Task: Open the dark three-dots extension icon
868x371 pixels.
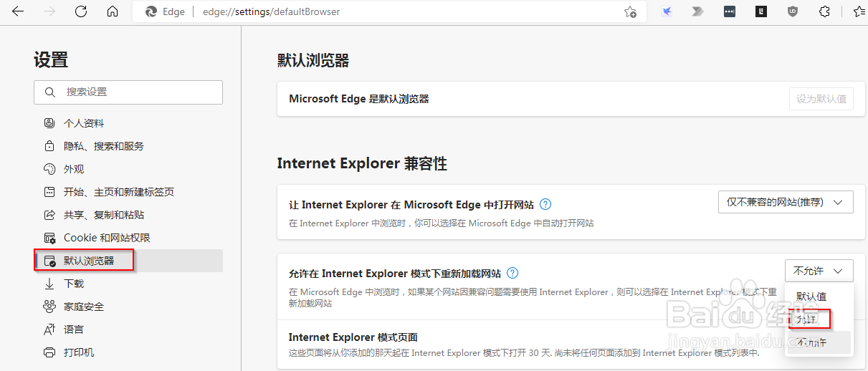Action: tap(729, 11)
